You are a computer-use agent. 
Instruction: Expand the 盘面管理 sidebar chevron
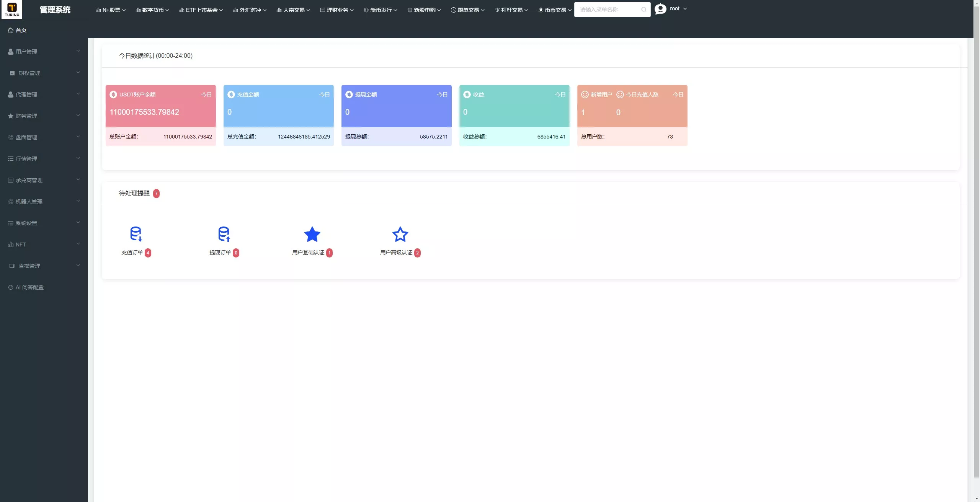pyautogui.click(x=78, y=137)
